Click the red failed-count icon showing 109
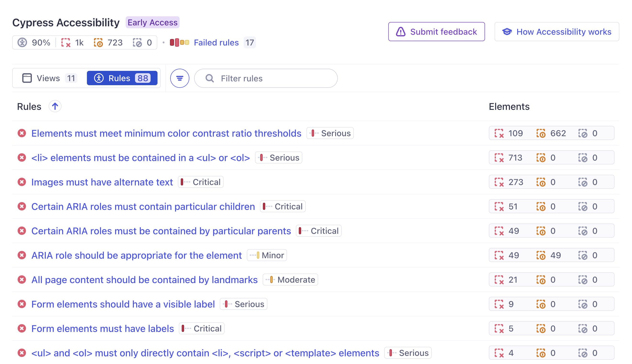The width and height of the screenshot is (632, 364). coord(499,133)
